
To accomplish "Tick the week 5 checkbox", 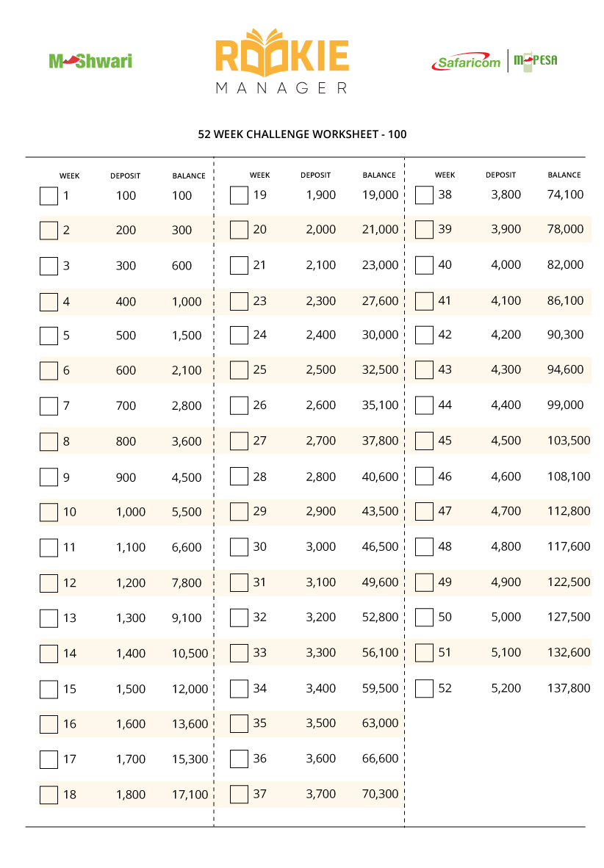I will (48, 336).
